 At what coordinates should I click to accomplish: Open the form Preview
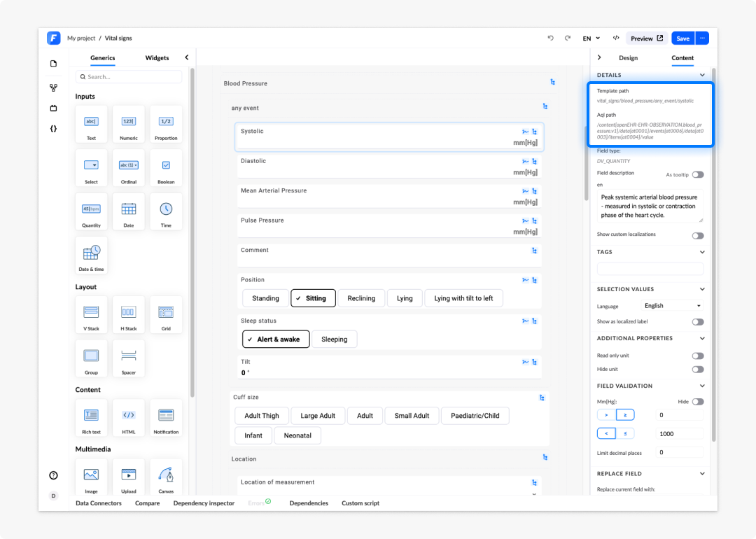(x=647, y=38)
